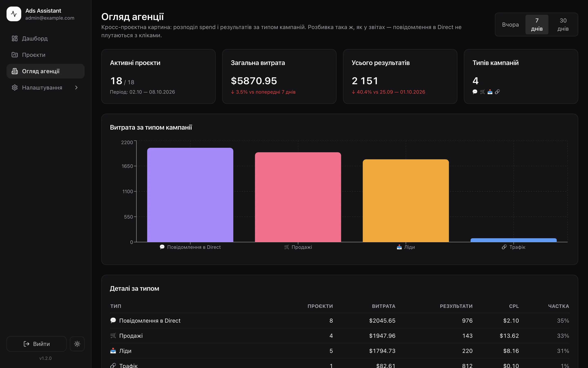The width and height of the screenshot is (588, 368).
Task: Expand the Налаштування chevron arrow
Action: 76,87
